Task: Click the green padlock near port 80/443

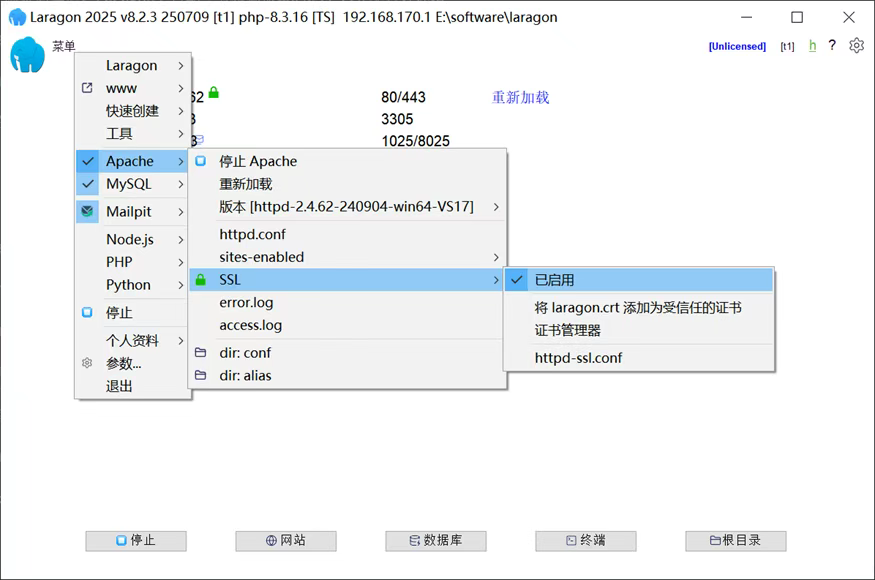Action: (x=214, y=93)
